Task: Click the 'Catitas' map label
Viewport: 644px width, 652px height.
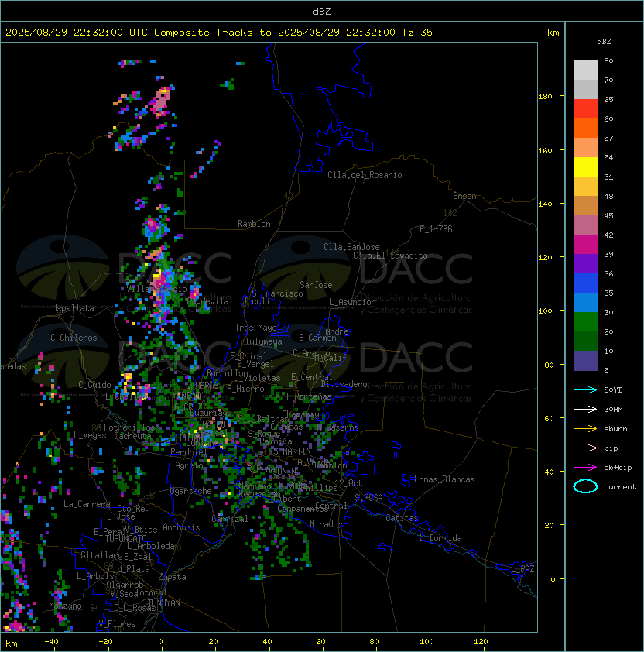Action: pos(402,518)
